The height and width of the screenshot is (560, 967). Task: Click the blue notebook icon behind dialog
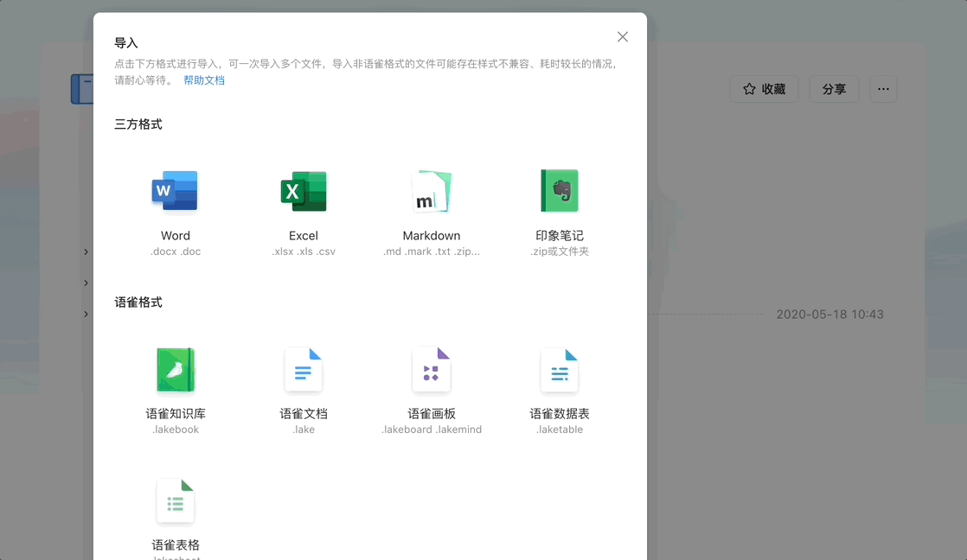82,89
